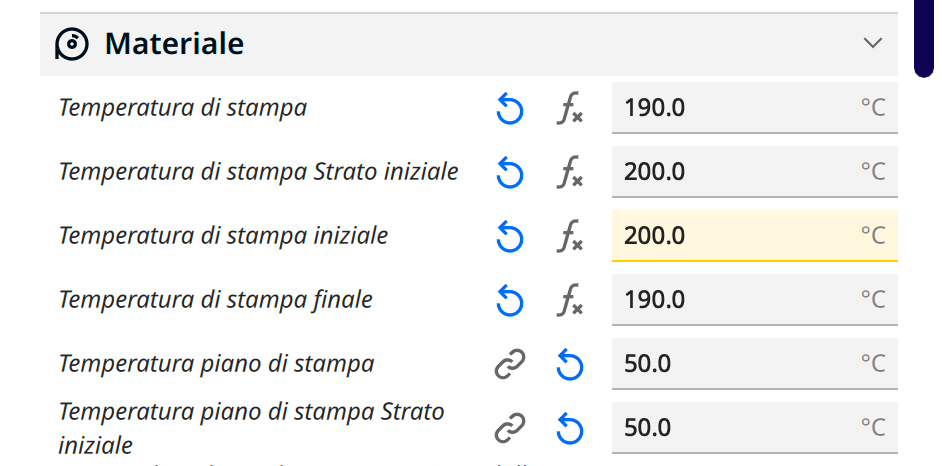The width and height of the screenshot is (942, 466).
Task: Click the highlighted Temperatura di stampa iniziale field
Action: coord(755,235)
